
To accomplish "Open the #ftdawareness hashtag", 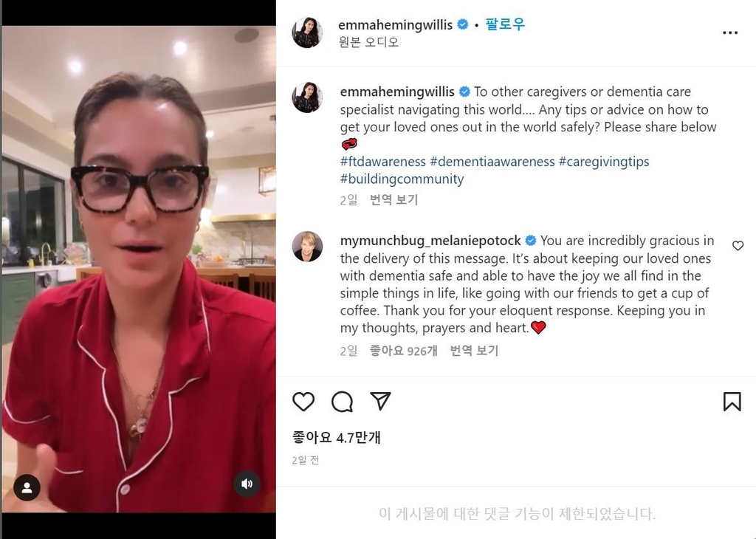I will click(383, 162).
